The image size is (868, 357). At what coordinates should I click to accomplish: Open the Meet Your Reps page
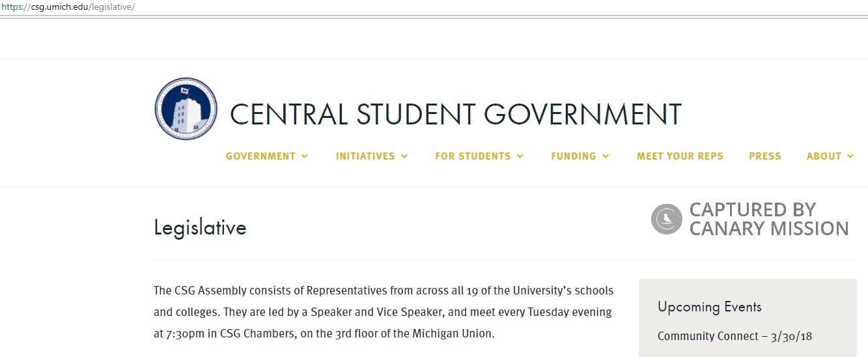tap(680, 156)
